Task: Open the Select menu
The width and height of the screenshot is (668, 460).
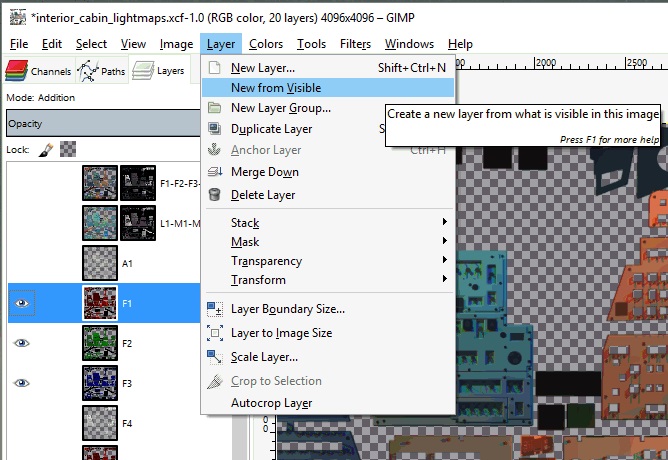Action: pyautogui.click(x=91, y=44)
